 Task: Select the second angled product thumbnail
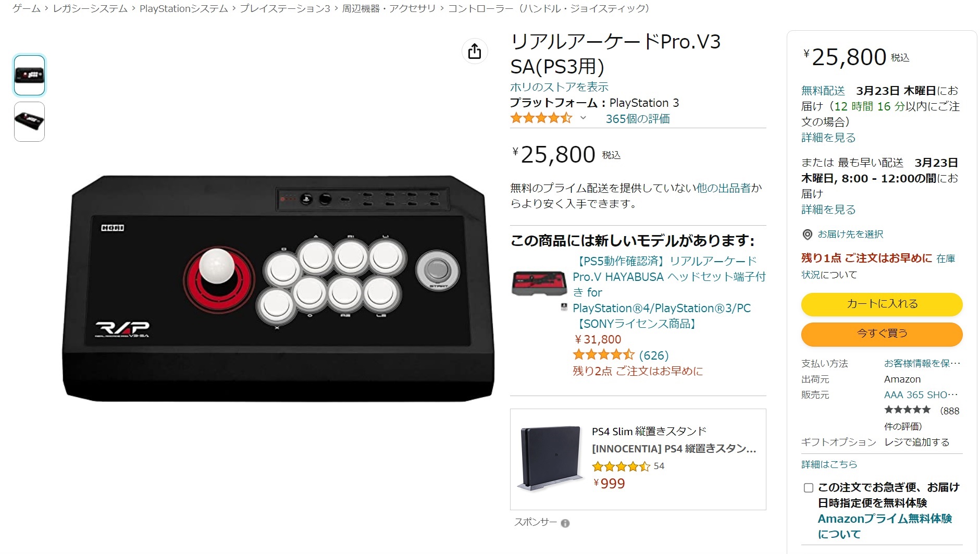[30, 121]
